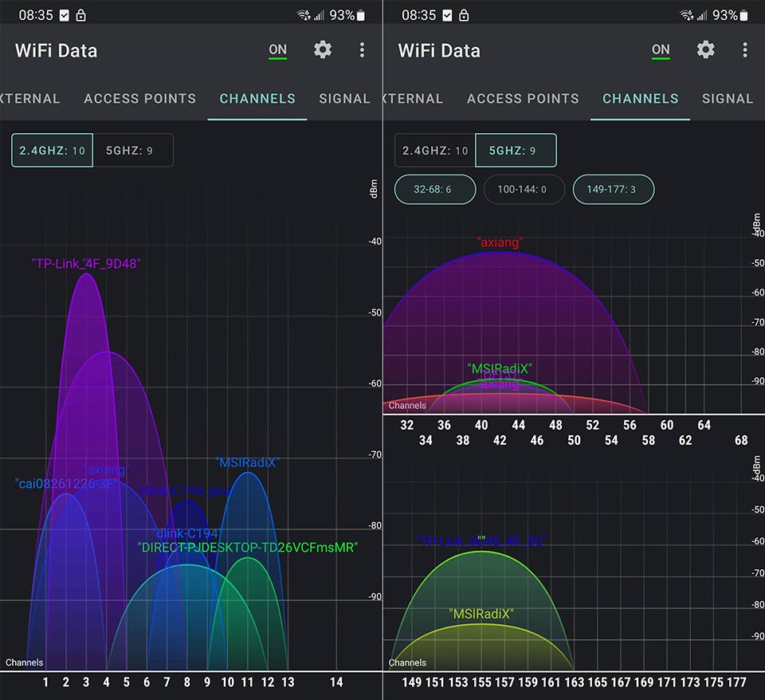This screenshot has width=765, height=700.
Task: Choose the 149-177: 3 channel range
Action: click(x=613, y=190)
